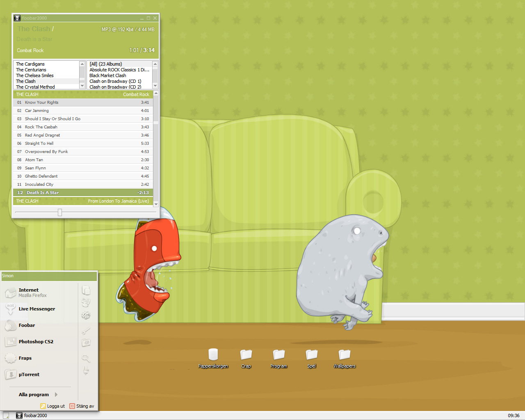Select track 01 Know Your Rights
525x420 pixels.
click(83, 103)
